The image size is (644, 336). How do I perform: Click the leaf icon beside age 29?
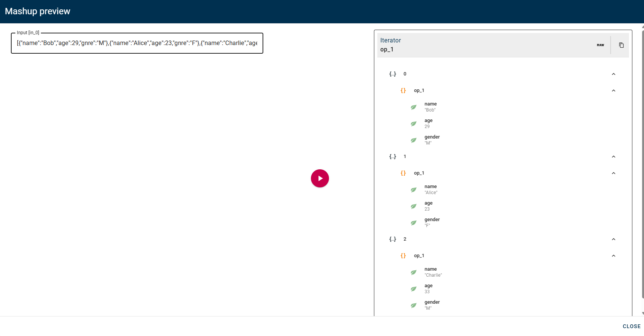[x=413, y=124]
